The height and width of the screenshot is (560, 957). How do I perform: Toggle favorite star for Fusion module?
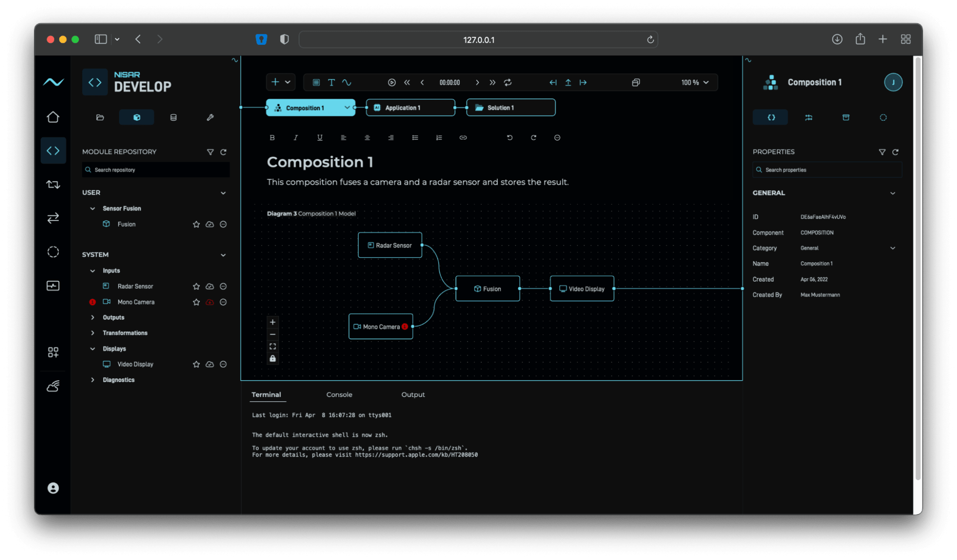coord(196,224)
